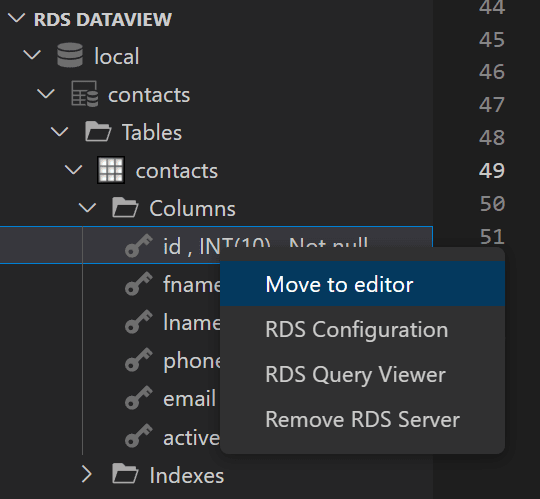The height and width of the screenshot is (499, 540).
Task: Collapse the Tables folder chevron
Action: coord(60,132)
